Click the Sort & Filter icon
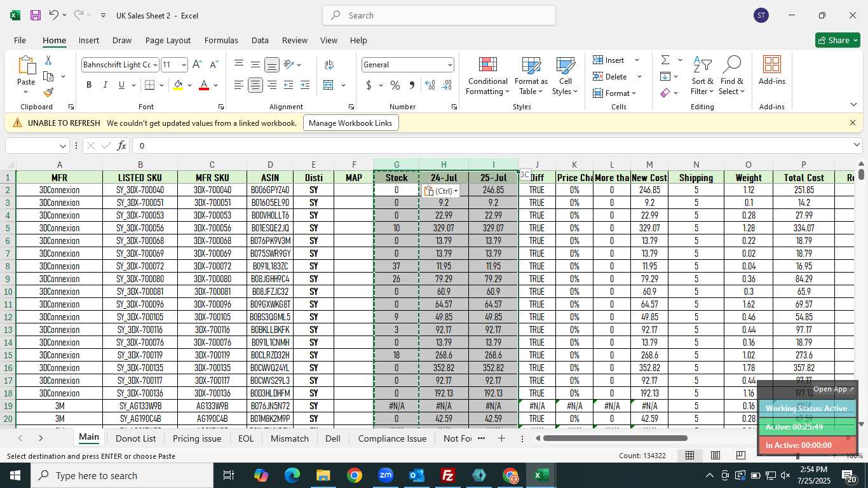Screen dimensions: 868x488 702,65
